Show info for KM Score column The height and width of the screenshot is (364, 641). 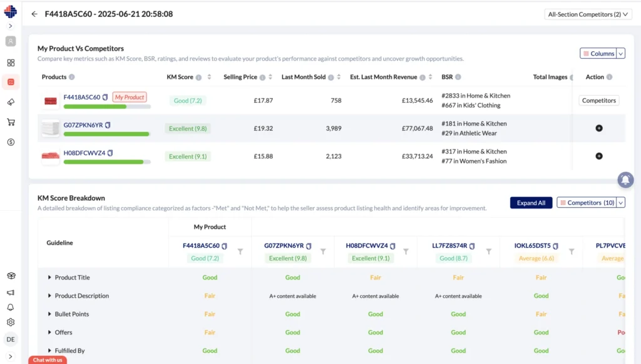tap(198, 78)
